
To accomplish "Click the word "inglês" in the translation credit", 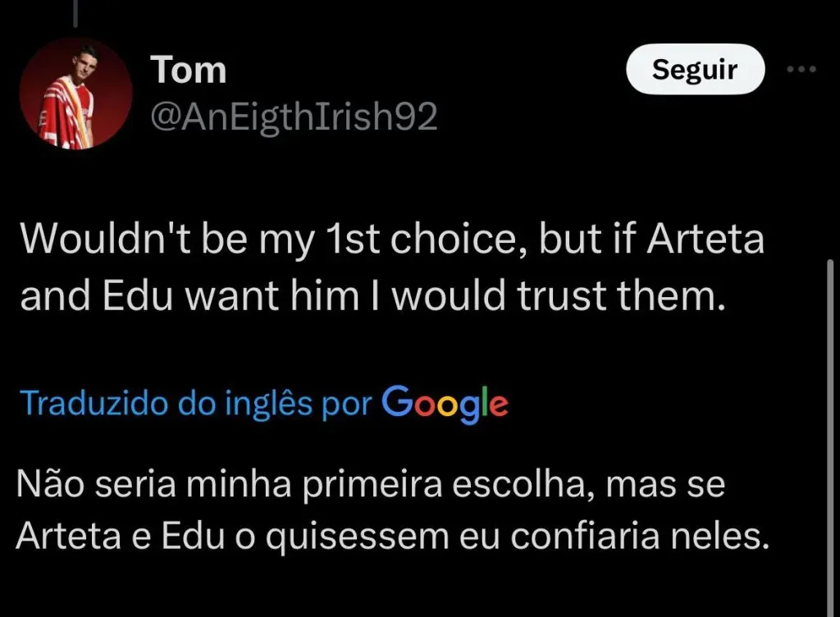I will pos(293,404).
